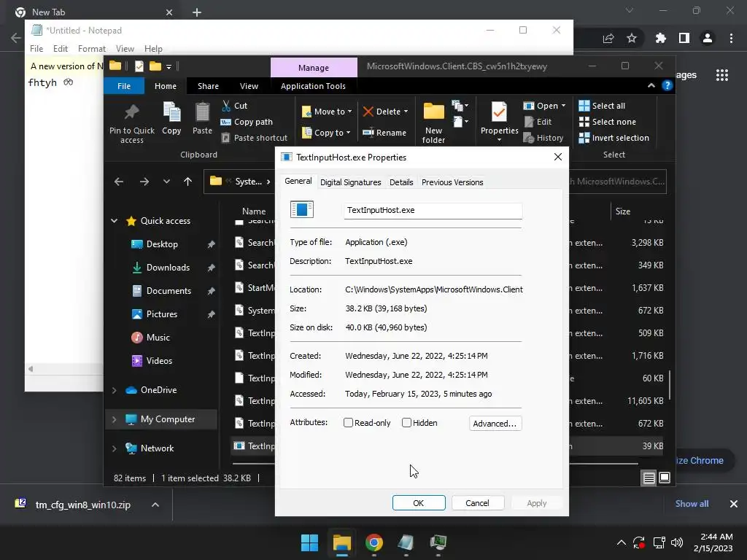This screenshot has width=747, height=560.
Task: Open Chrome profile avatar icon
Action: point(708,38)
